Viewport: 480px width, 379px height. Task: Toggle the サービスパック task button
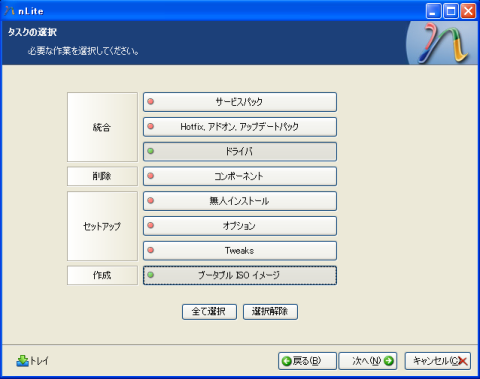point(240,102)
